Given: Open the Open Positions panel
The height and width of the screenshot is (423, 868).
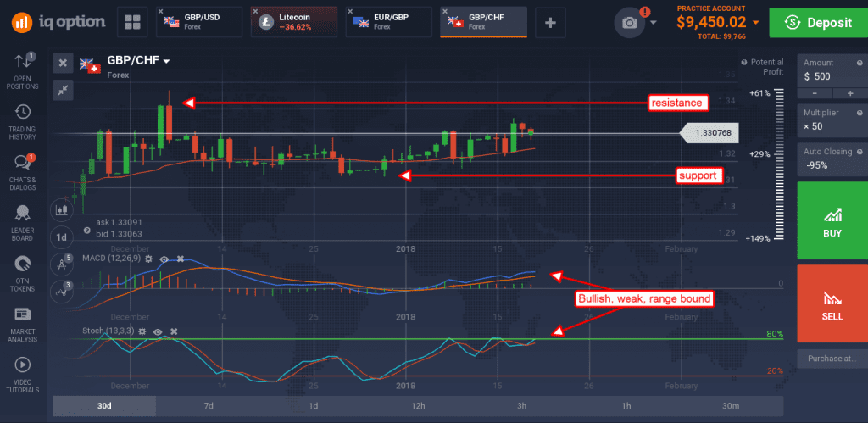Looking at the screenshot, I should (x=23, y=71).
